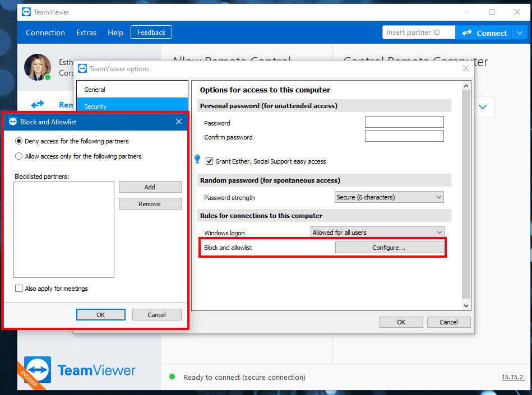Image resolution: width=532 pixels, height=395 pixels.
Task: Open the Windows logon dropdown
Action: [377, 233]
